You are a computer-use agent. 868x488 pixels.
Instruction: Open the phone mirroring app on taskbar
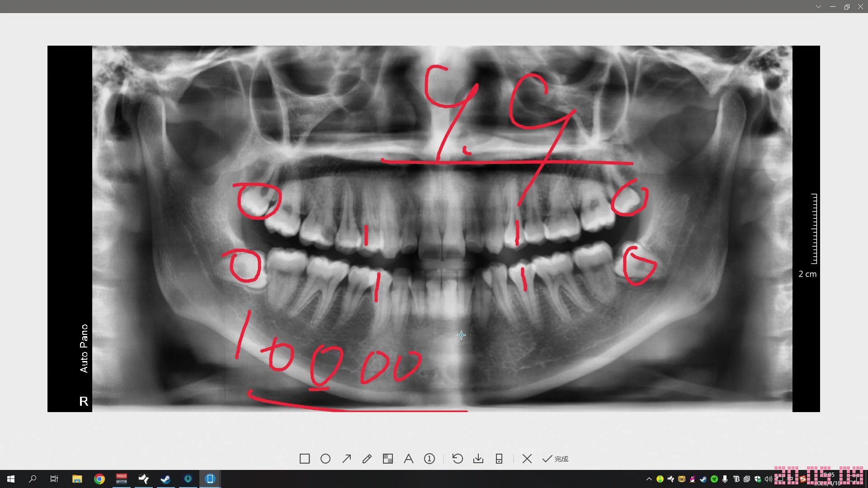[x=210, y=479]
